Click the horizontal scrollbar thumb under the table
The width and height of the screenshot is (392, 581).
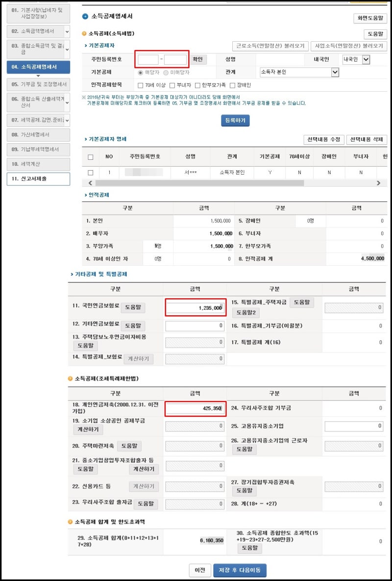(199, 183)
